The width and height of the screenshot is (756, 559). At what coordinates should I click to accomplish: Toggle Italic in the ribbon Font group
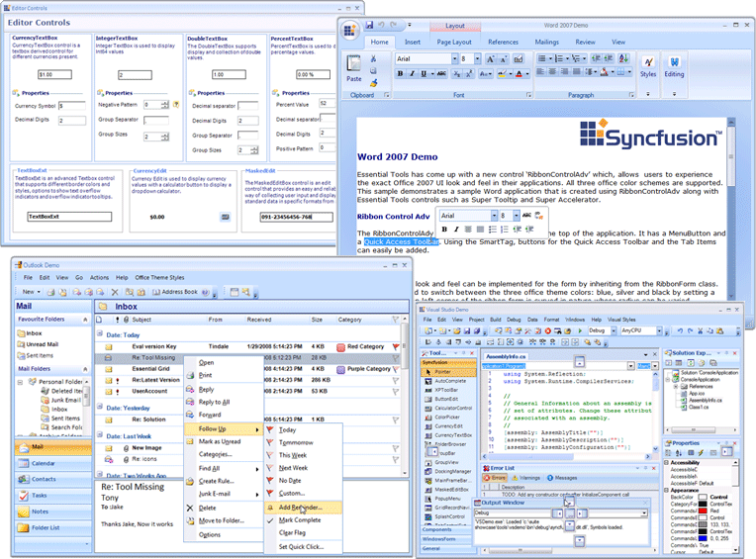412,74
